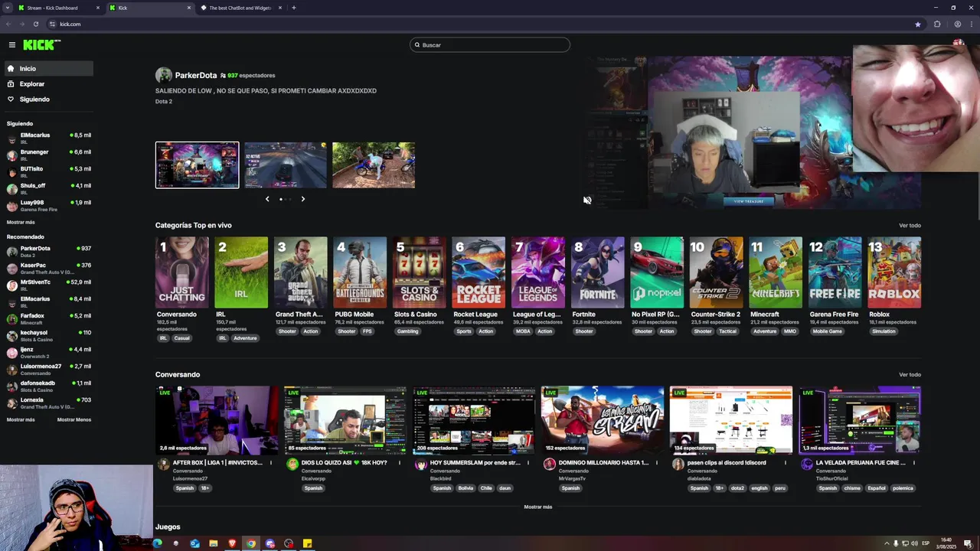The width and height of the screenshot is (980, 551).
Task: Open Minecraft category card
Action: click(x=776, y=272)
